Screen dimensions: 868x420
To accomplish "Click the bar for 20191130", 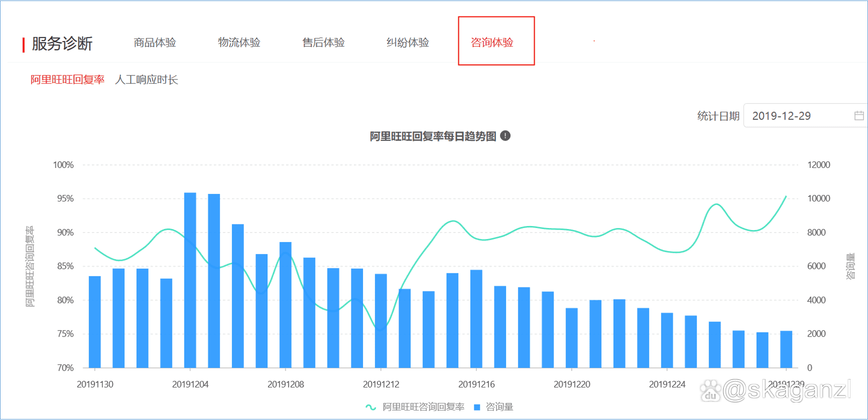I will (95, 322).
